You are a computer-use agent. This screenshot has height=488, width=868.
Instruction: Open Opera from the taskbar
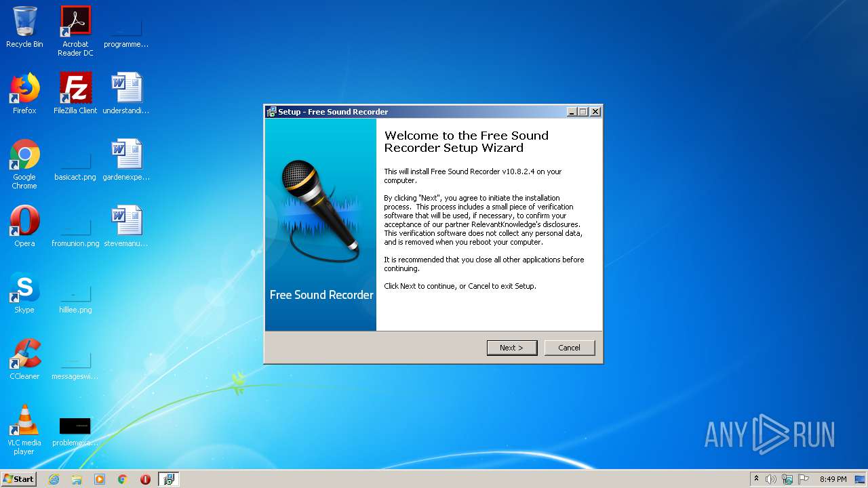[145, 479]
